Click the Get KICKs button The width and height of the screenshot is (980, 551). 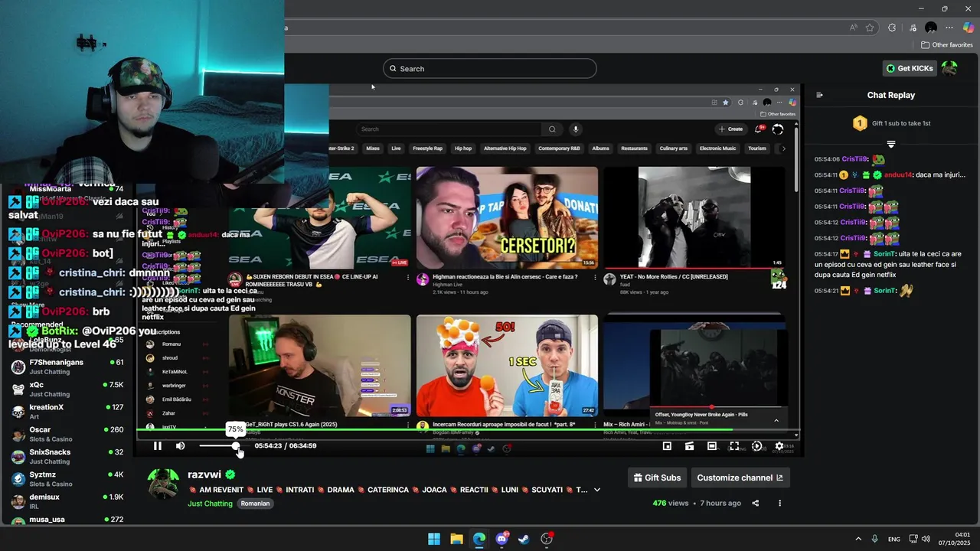coord(910,69)
